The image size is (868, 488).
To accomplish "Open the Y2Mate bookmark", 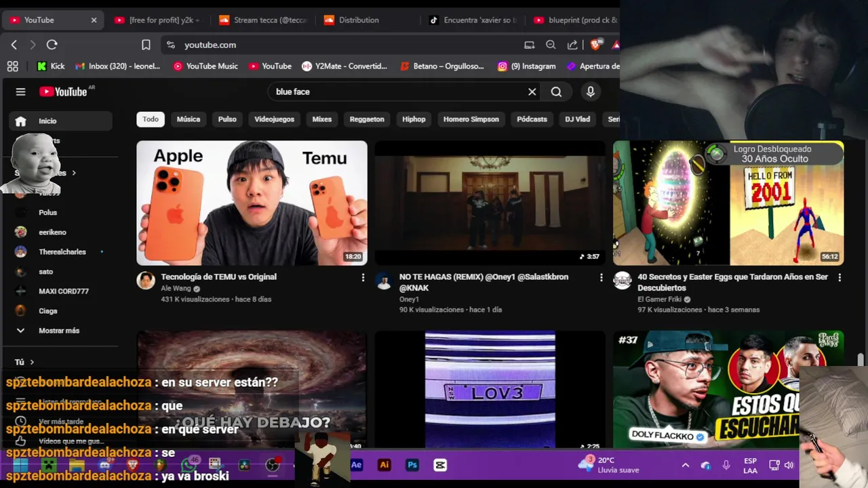I will click(x=344, y=66).
